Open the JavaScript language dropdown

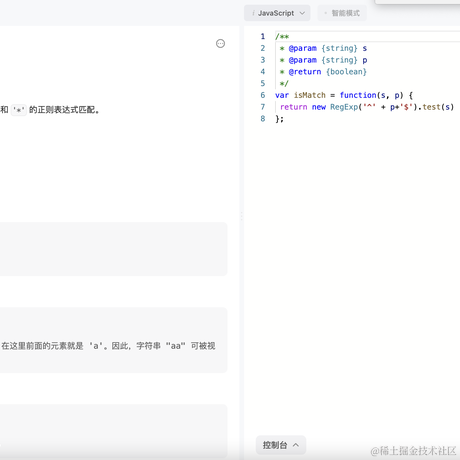(277, 13)
